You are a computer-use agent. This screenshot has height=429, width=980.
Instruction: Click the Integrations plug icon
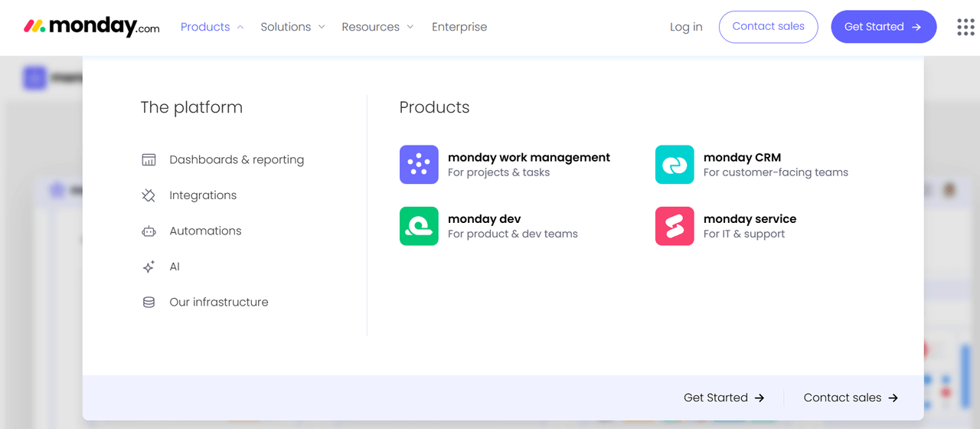(x=149, y=195)
